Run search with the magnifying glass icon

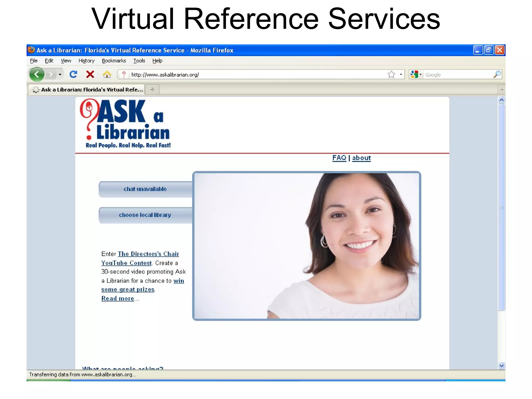point(497,75)
